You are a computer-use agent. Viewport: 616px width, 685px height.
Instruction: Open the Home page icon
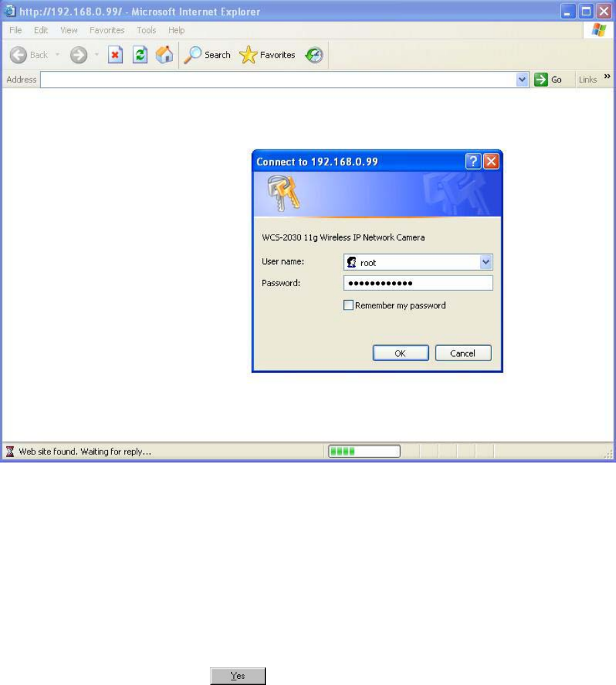165,55
